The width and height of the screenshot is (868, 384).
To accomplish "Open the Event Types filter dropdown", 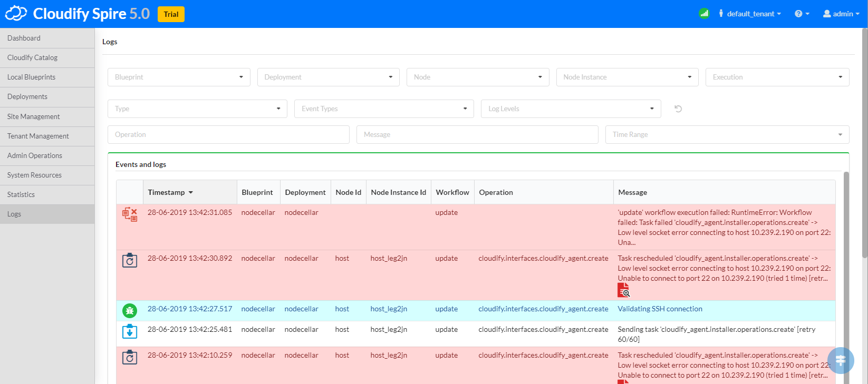I will pos(384,109).
